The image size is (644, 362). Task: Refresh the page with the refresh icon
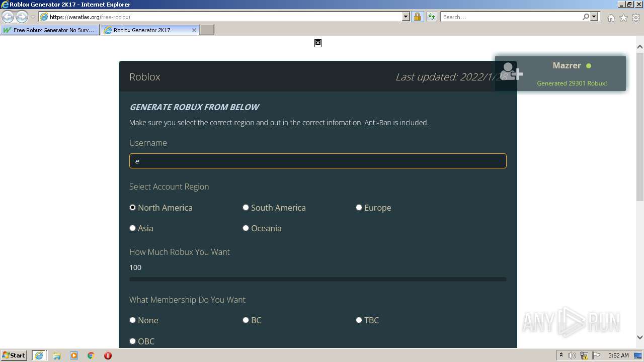[431, 17]
